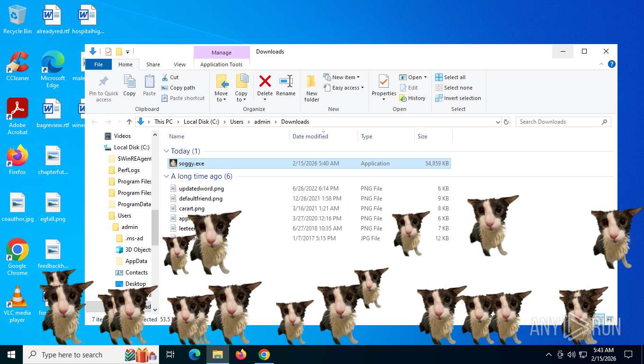The width and height of the screenshot is (644, 364).
Task: Switch to the Share ribbon tab
Action: 153,64
